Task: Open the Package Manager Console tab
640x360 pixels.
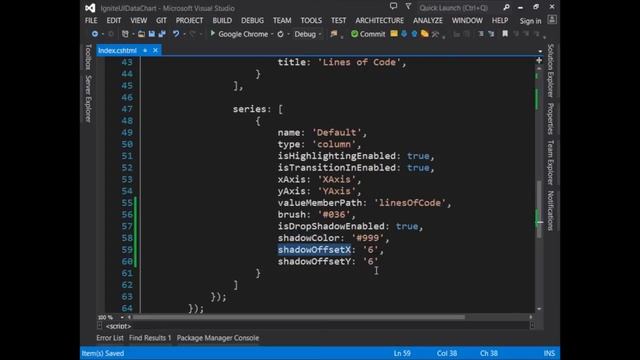Action: tap(218, 338)
